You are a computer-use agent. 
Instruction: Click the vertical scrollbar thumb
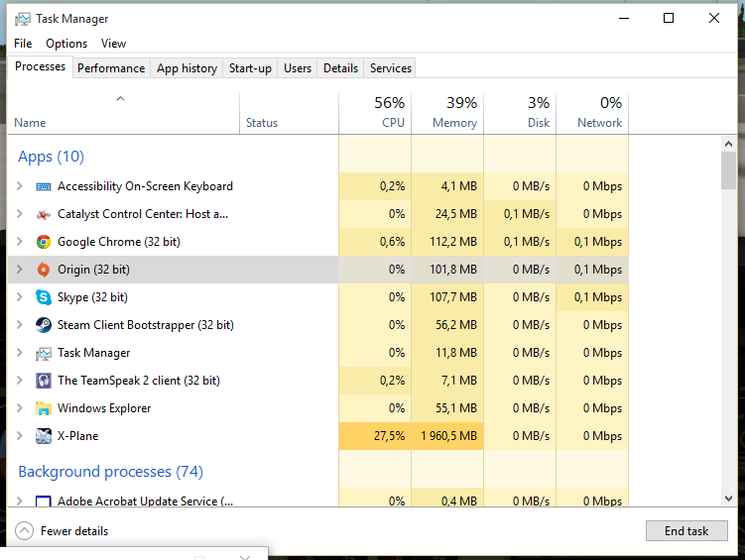coord(728,170)
